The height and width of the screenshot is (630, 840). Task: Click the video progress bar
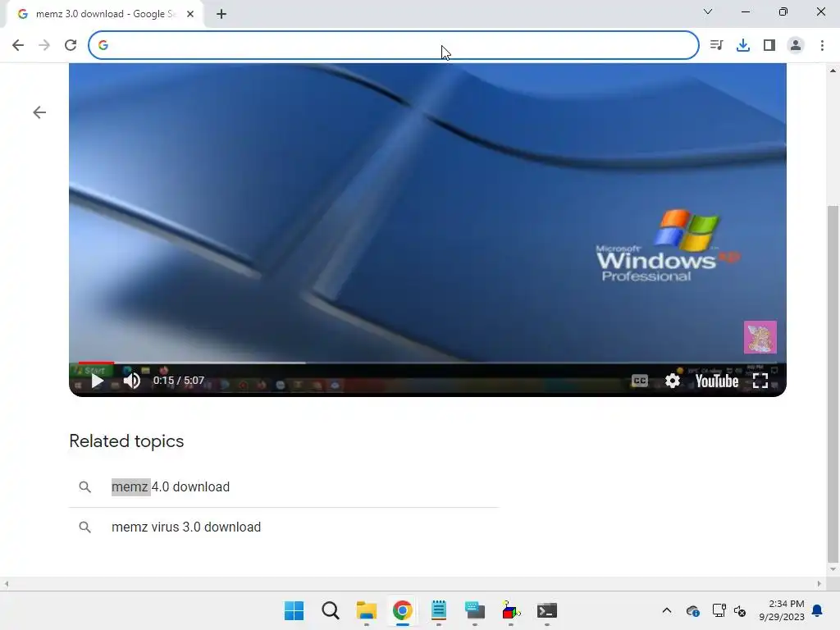coord(427,363)
